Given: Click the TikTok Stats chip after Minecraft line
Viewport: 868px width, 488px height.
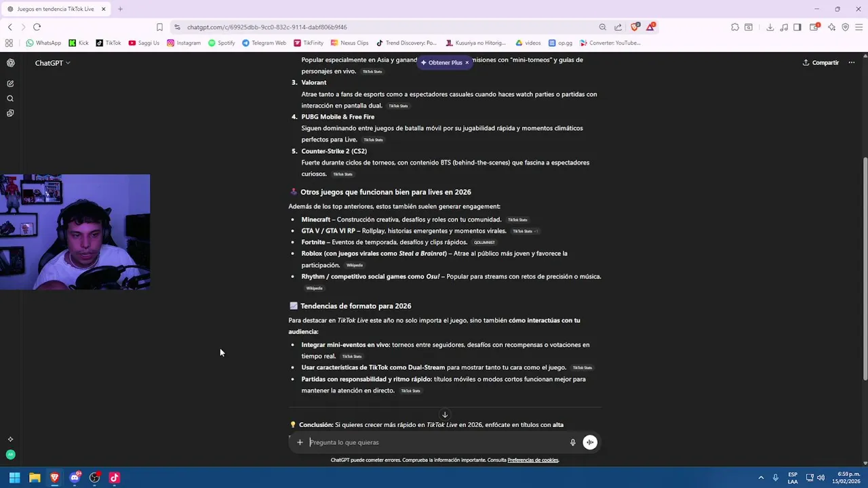Looking at the screenshot, I should point(517,220).
